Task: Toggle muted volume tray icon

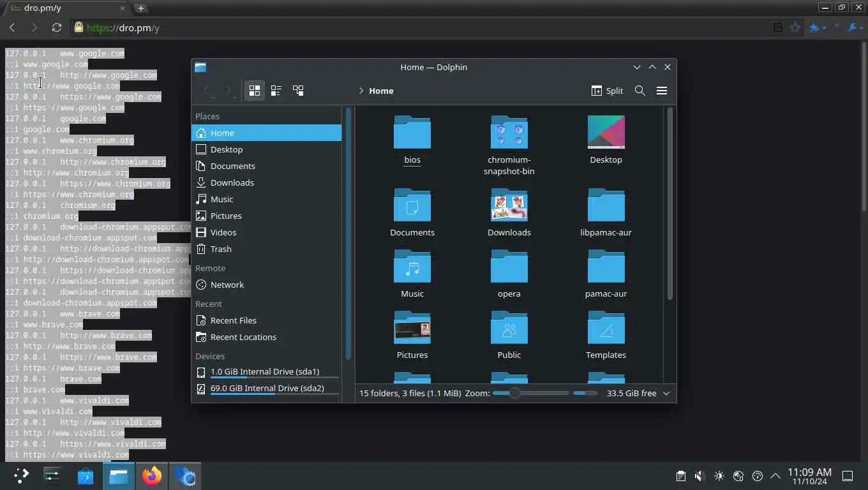Action: (700, 476)
